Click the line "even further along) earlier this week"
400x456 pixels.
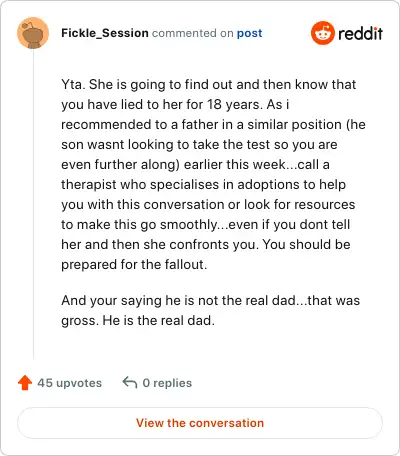(x=195, y=164)
